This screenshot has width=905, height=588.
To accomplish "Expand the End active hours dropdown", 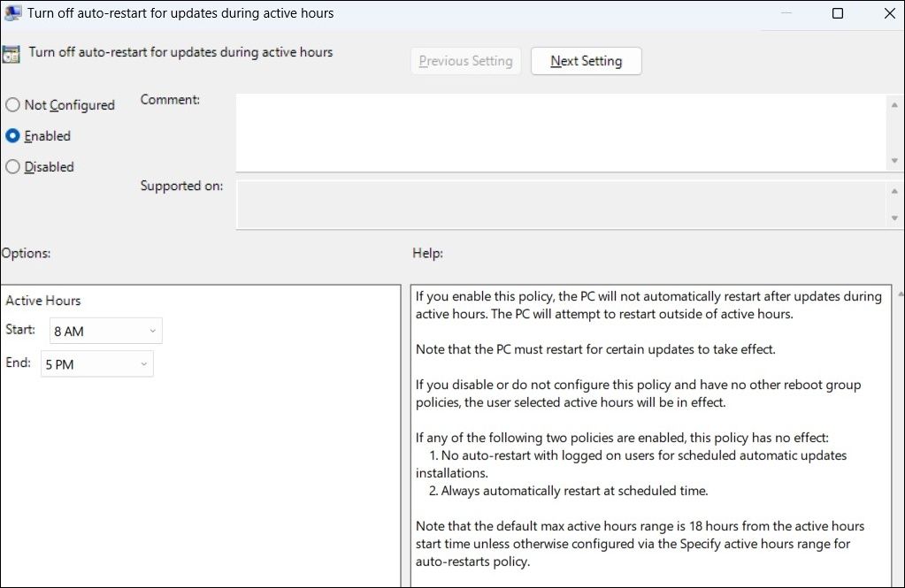I will 97,364.
